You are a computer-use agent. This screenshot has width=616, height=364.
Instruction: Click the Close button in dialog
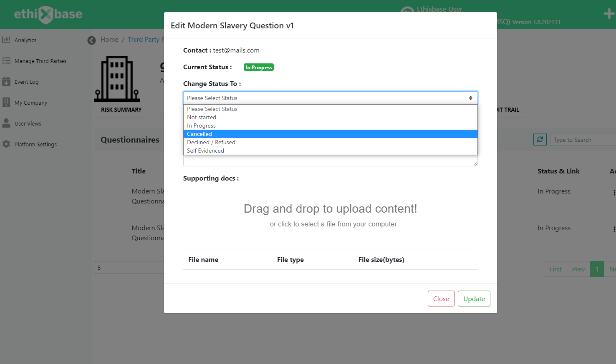[x=441, y=299]
